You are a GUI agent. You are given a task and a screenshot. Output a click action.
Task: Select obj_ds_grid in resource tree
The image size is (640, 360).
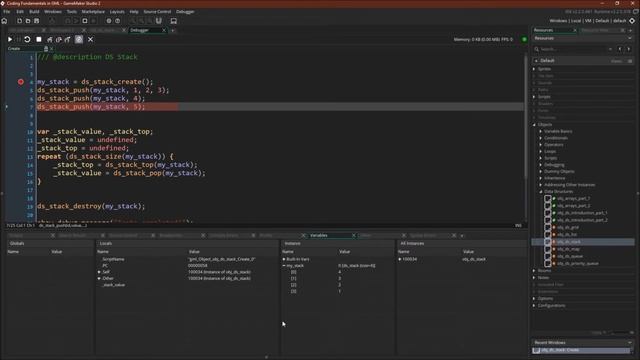coord(568,227)
